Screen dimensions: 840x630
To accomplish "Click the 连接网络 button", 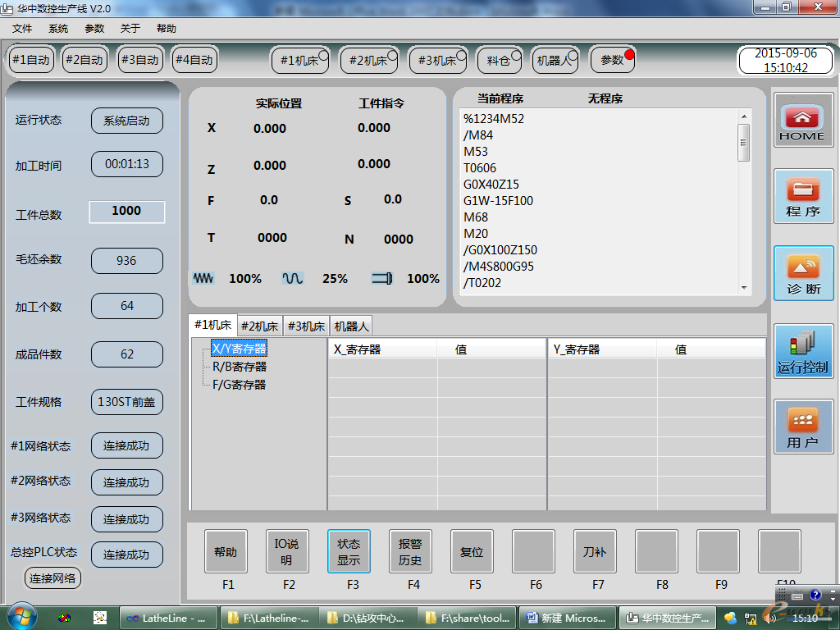I will 52,578.
